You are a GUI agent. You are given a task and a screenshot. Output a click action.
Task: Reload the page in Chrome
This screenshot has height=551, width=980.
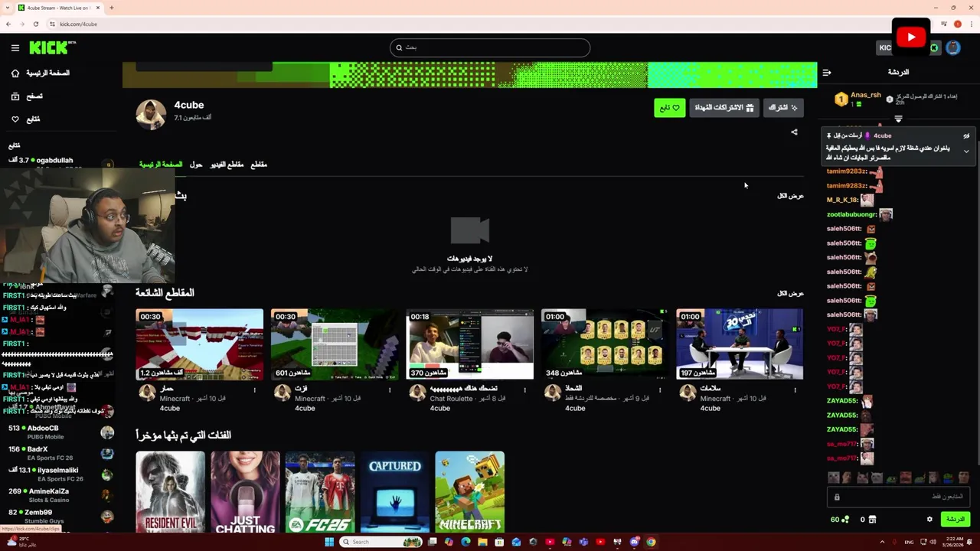36,24
